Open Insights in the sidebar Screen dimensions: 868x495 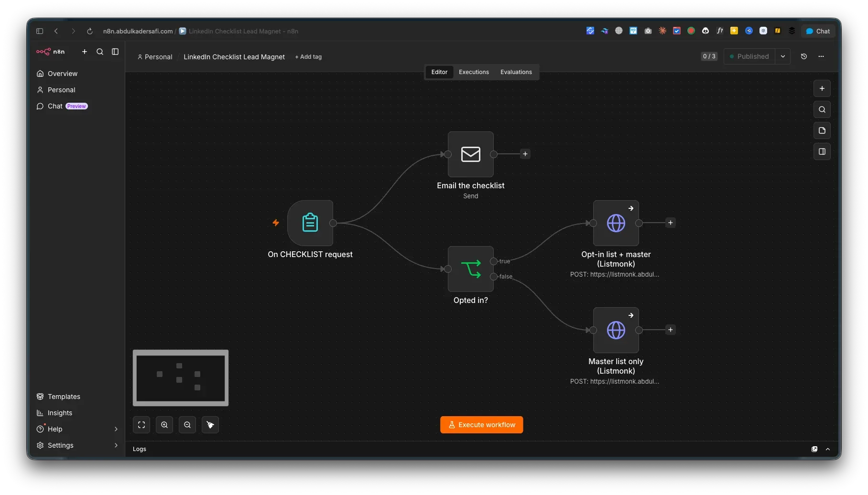pos(77,413)
